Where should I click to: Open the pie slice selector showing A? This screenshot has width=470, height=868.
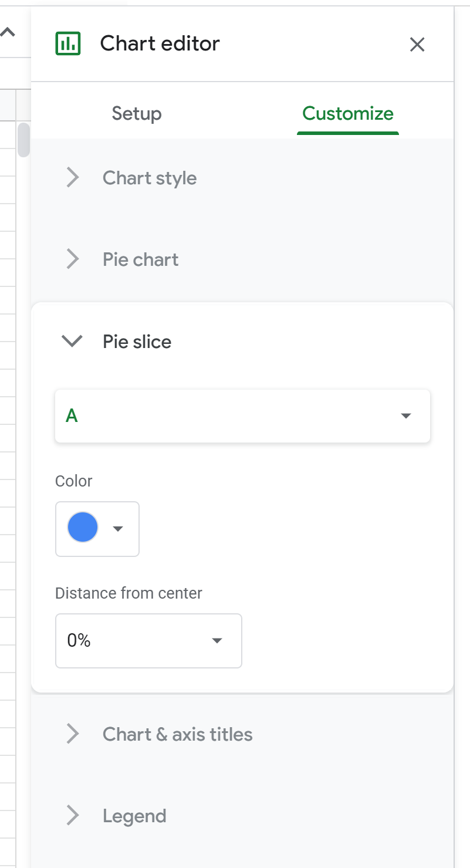coord(242,416)
